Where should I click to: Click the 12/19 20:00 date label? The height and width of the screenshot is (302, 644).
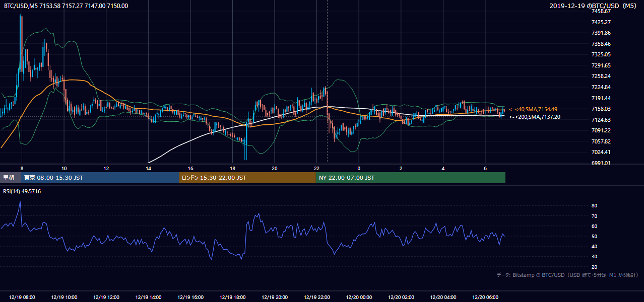275,297
